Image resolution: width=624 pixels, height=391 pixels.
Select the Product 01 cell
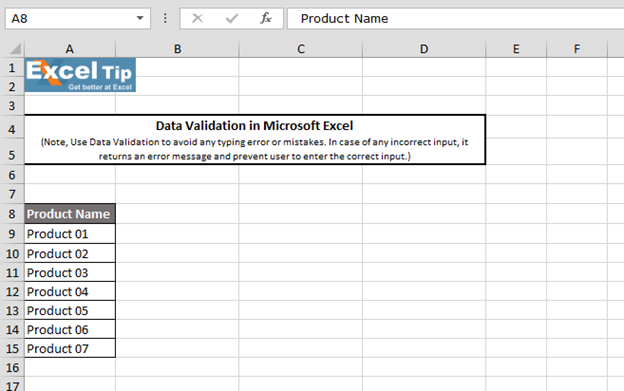click(x=70, y=233)
